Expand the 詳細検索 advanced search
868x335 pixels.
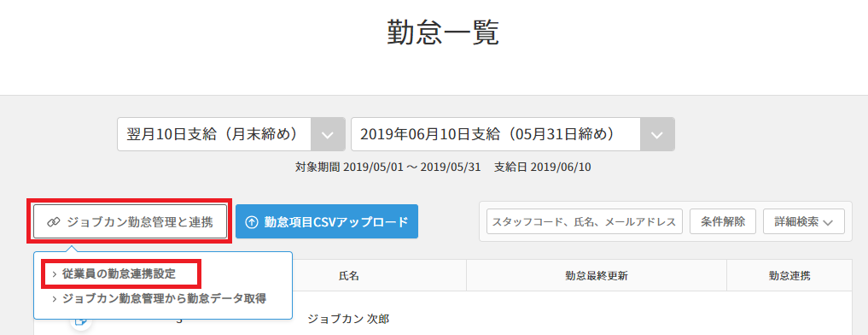(x=804, y=221)
